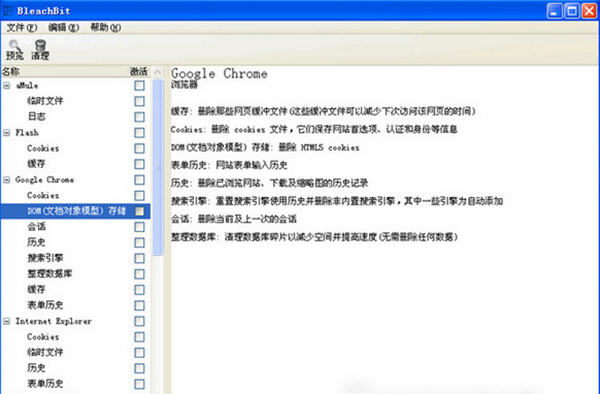Select the Google Chrome tree item

tap(45, 180)
